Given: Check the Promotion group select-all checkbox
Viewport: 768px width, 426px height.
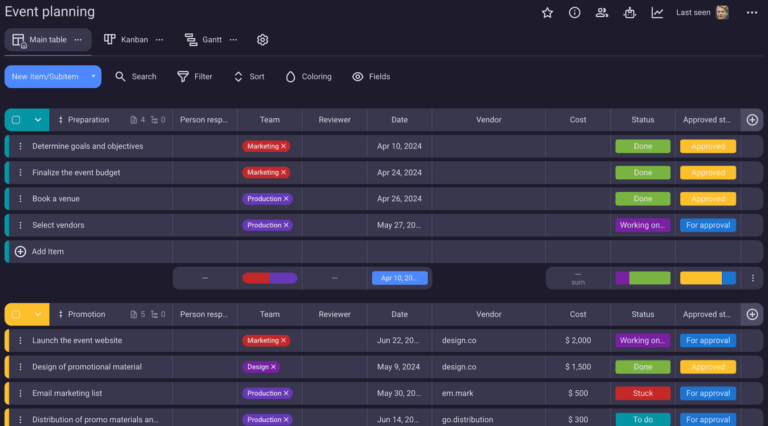Looking at the screenshot, I should coord(16,314).
